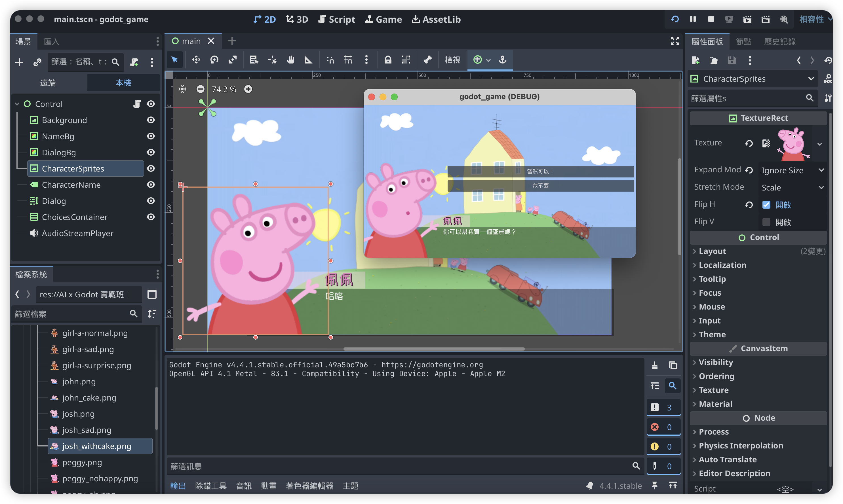843x504 pixels.
Task: Toggle grid snap in the viewport toolbar
Action: (x=348, y=60)
